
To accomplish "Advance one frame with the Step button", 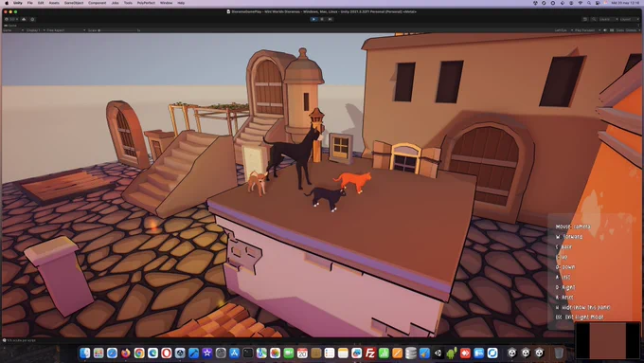I will (x=330, y=19).
